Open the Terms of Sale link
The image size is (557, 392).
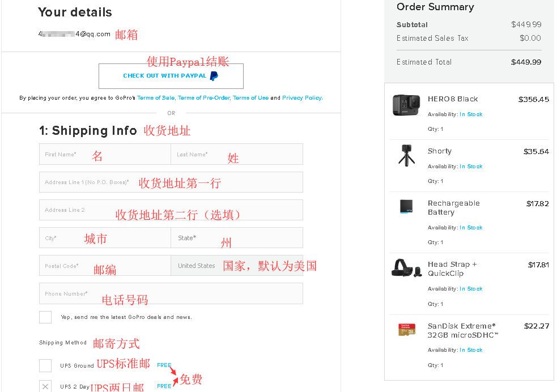click(156, 97)
